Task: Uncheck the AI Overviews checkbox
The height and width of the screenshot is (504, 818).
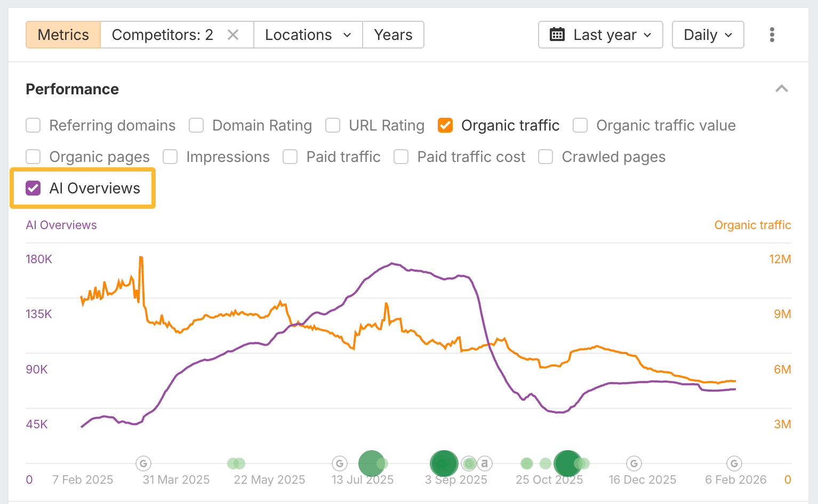Action: (x=33, y=188)
